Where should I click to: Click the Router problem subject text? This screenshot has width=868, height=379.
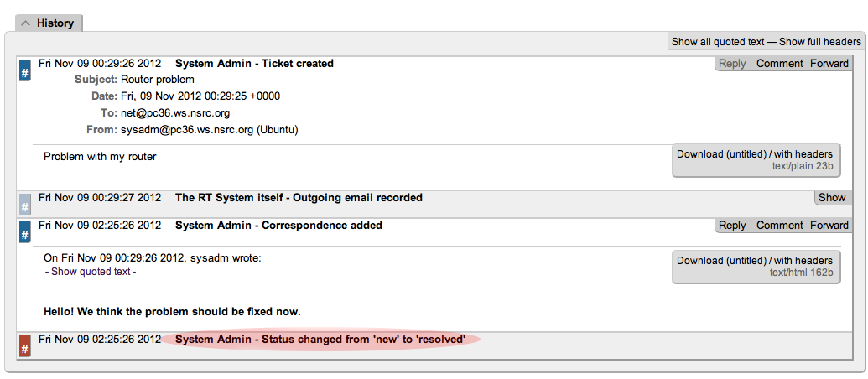click(x=158, y=80)
